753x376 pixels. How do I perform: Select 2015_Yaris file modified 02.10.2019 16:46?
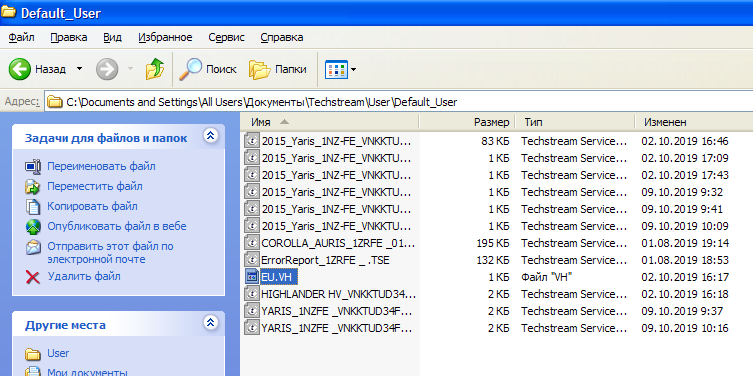pos(336,141)
